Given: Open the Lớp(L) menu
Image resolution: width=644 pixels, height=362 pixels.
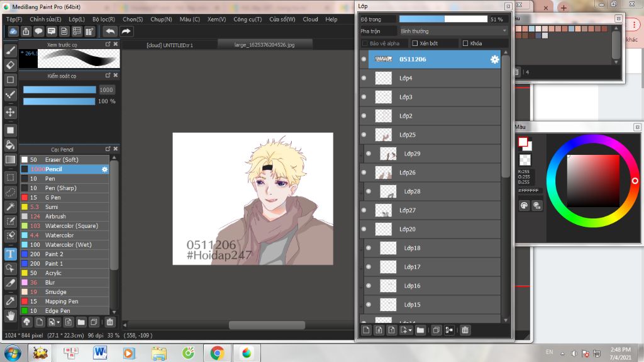Looking at the screenshot, I should tap(77, 20).
